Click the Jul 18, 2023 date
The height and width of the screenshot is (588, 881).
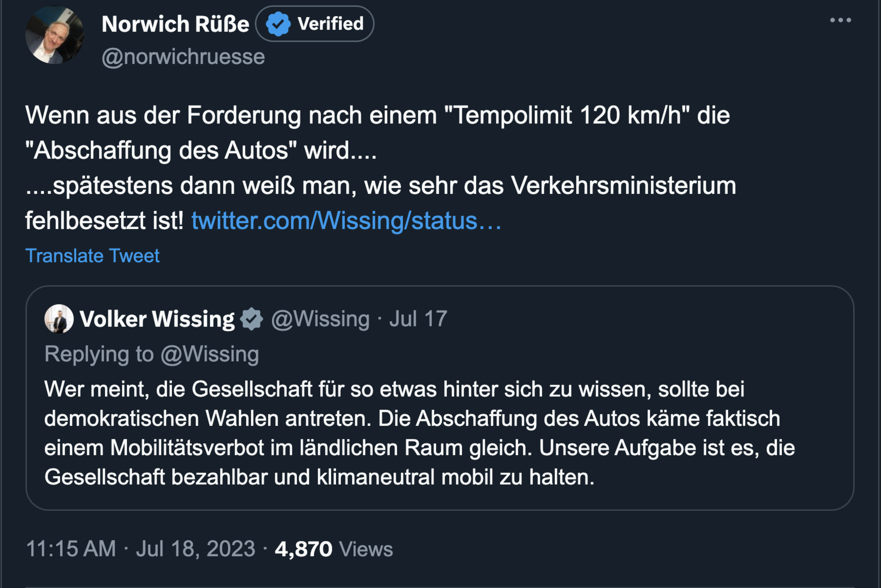click(195, 548)
